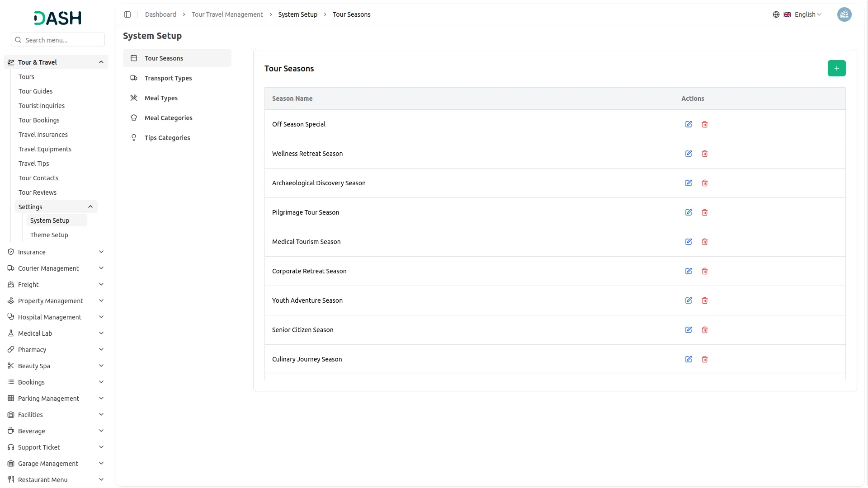This screenshot has height=488, width=868.
Task: Click the Search menu input field
Action: [62, 40]
